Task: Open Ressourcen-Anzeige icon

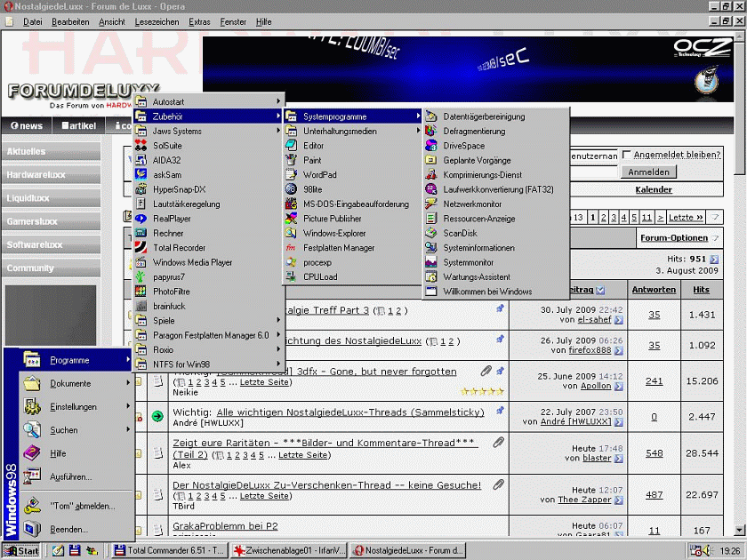Action: click(x=431, y=219)
